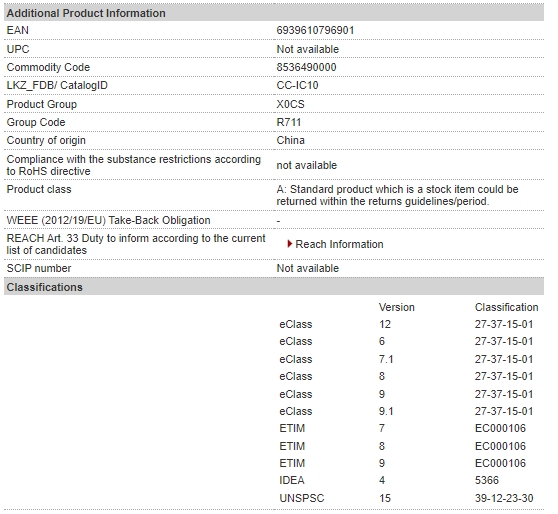Open the Reach Information link
Image resolution: width=558 pixels, height=514 pixels.
(339, 244)
